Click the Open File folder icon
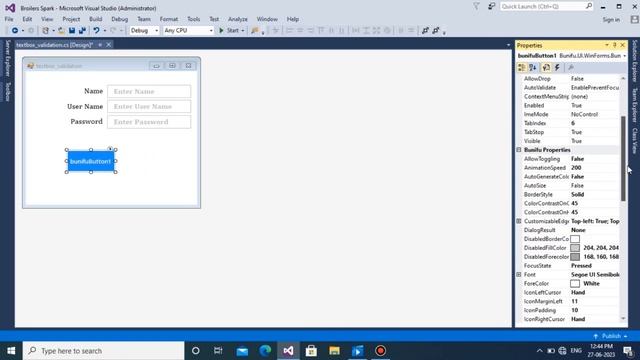 click(61, 31)
